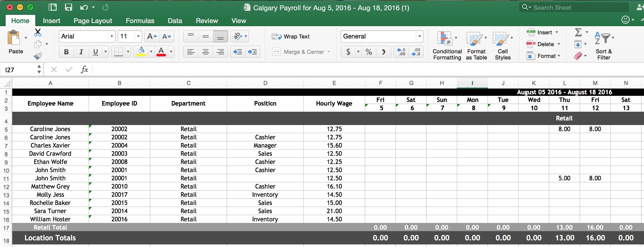Click the Save floppy disk icon
The height and width of the screenshot is (247, 644).
click(68, 7)
